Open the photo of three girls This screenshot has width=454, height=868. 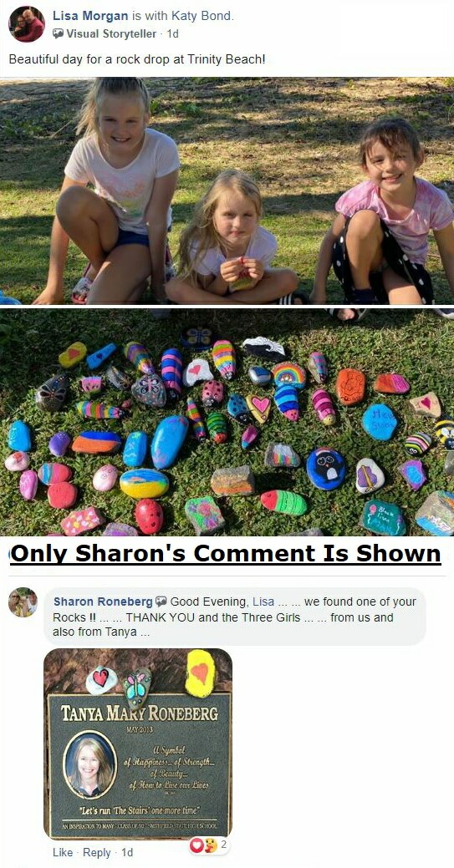tap(227, 191)
